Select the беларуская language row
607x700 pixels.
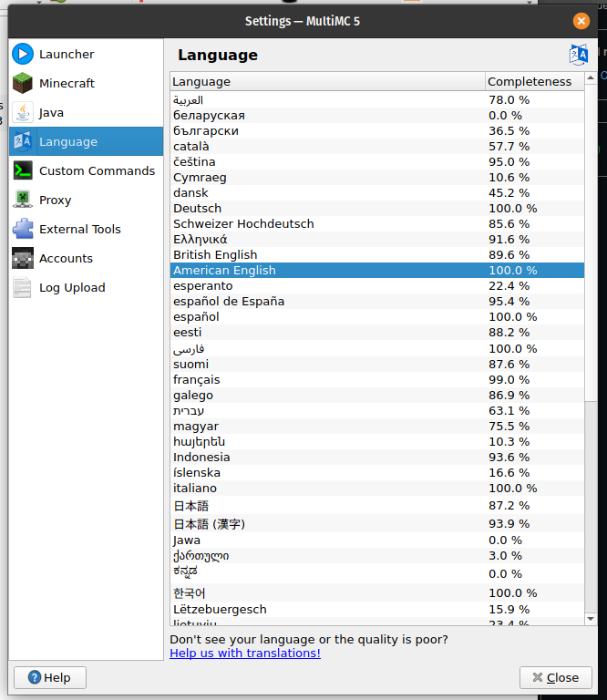coord(377,116)
